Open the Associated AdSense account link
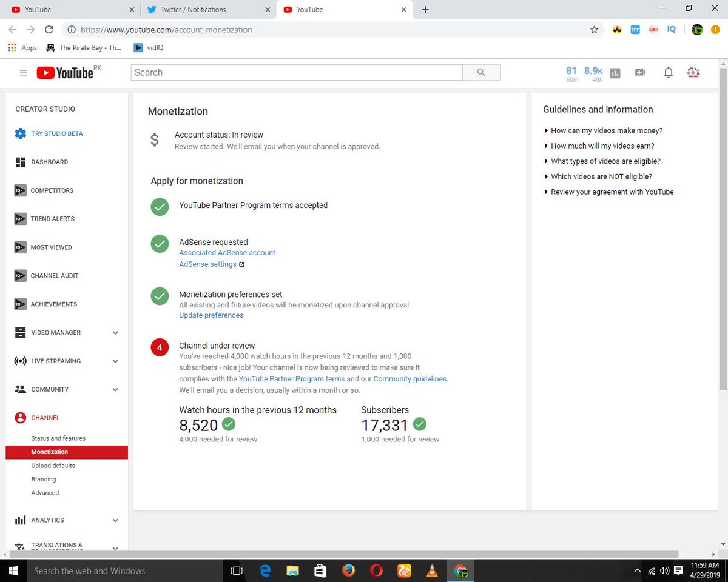The width and height of the screenshot is (728, 582). (x=227, y=253)
